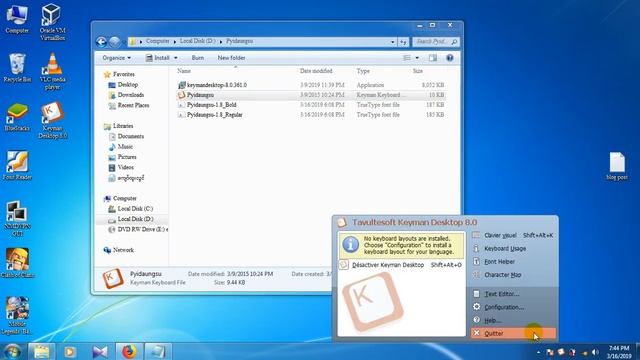Open Recent Places in navigation pane
The image size is (640, 360).
129,105
